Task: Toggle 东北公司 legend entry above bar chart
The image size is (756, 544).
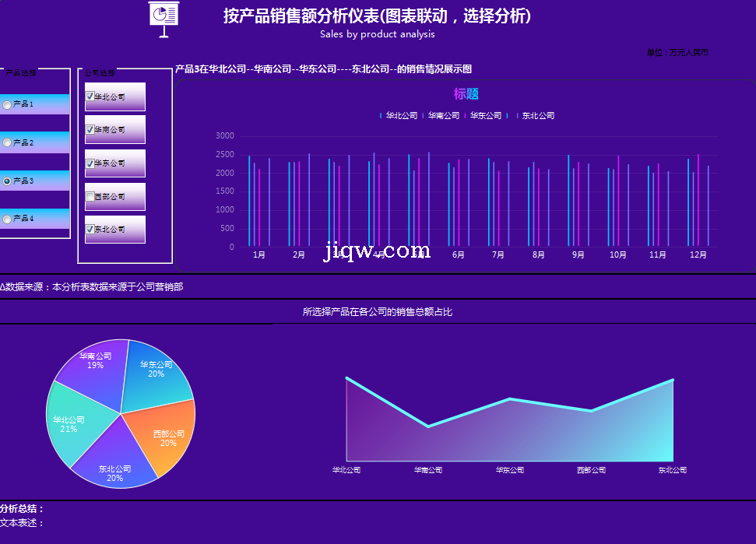Action: pyautogui.click(x=536, y=116)
